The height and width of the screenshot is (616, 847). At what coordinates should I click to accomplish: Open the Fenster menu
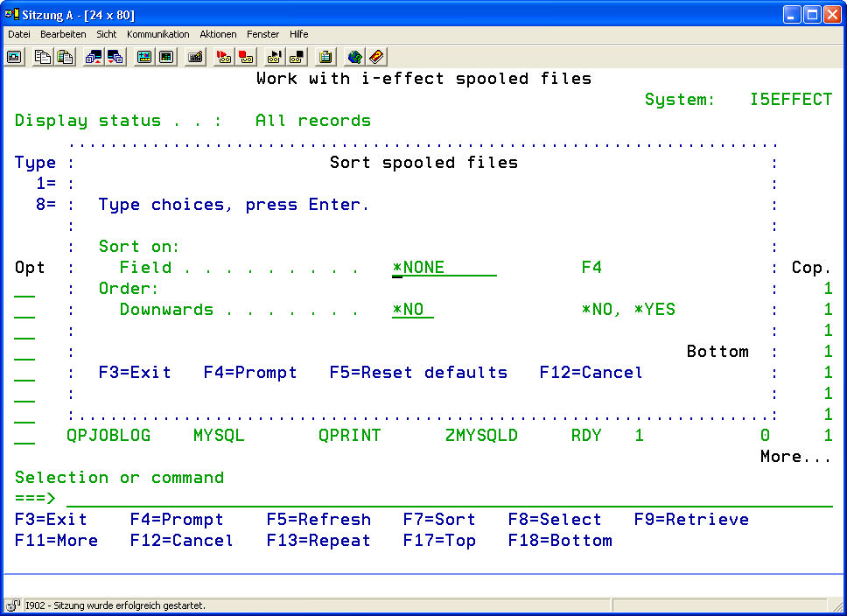point(262,34)
